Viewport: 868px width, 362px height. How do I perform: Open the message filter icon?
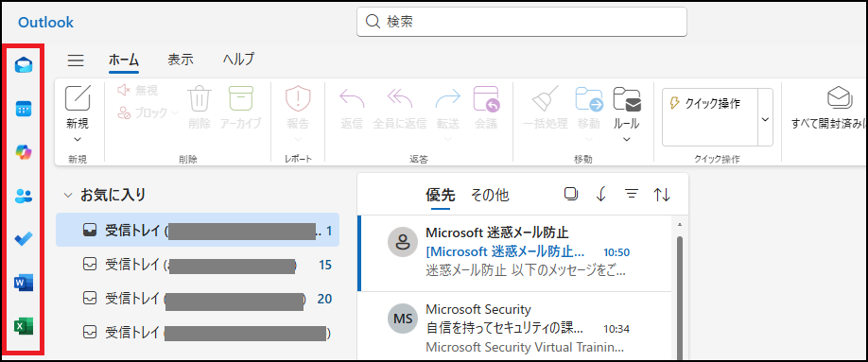pyautogui.click(x=631, y=194)
